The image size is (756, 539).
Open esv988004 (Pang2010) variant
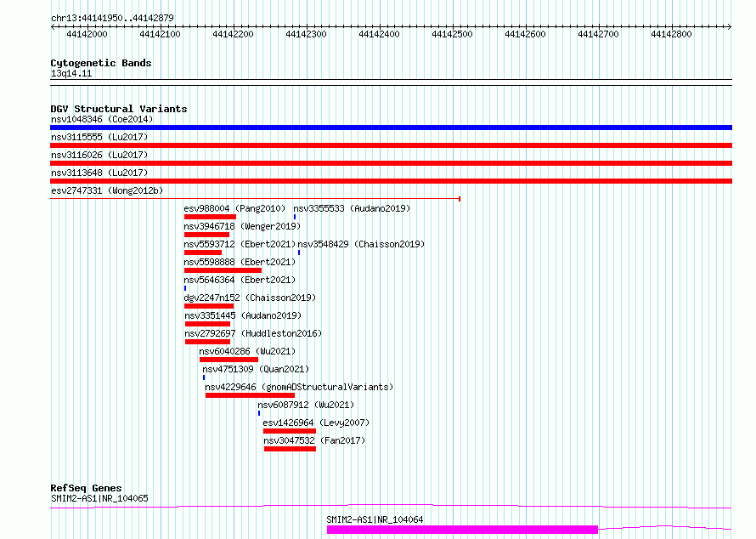234,208
